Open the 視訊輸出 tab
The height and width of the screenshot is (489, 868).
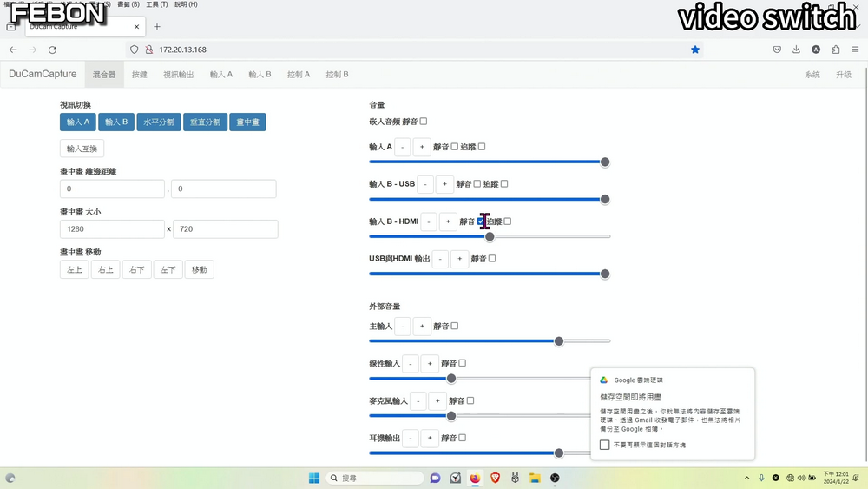point(178,74)
